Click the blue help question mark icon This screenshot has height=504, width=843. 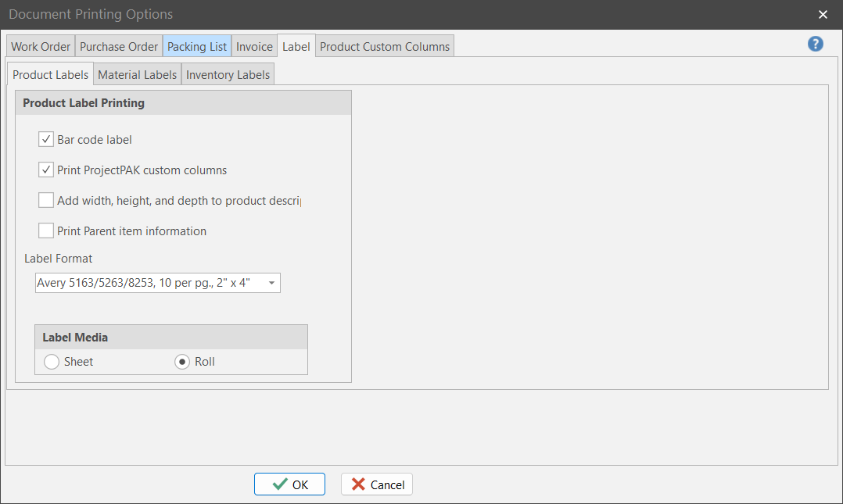point(816,44)
